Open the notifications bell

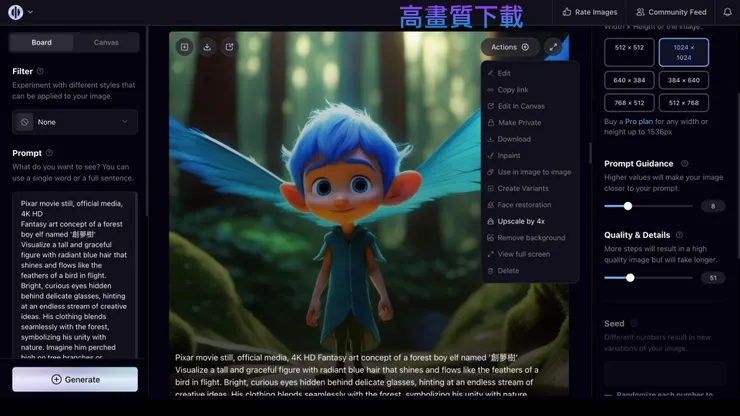click(x=727, y=12)
